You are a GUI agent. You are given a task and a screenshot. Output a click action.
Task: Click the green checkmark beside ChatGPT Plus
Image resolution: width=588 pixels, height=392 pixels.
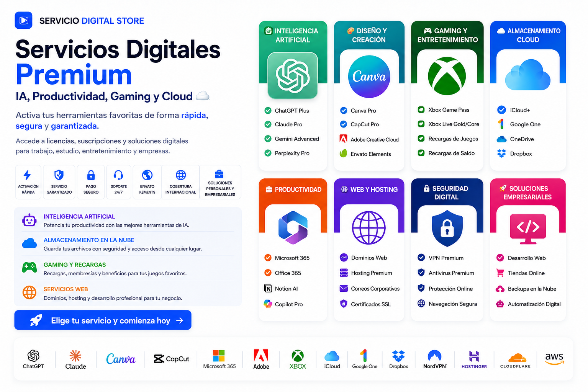pos(268,111)
